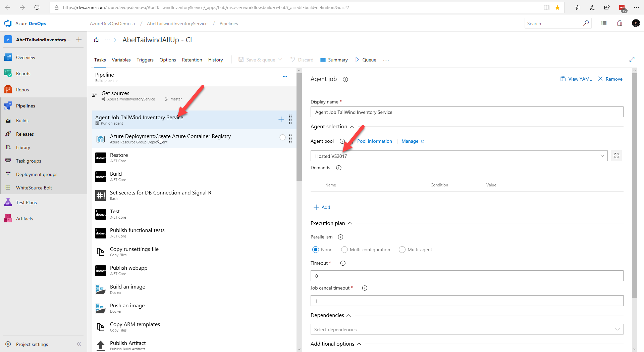Click the Queue build button
644x352 pixels.
point(366,60)
